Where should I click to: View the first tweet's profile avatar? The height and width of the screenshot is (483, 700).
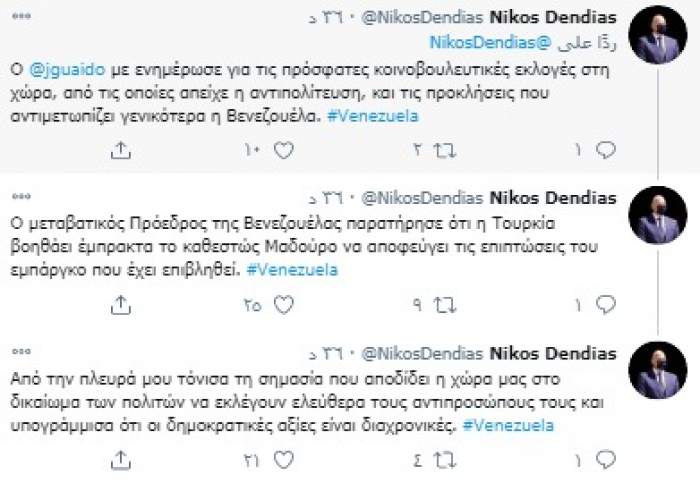pos(657,34)
